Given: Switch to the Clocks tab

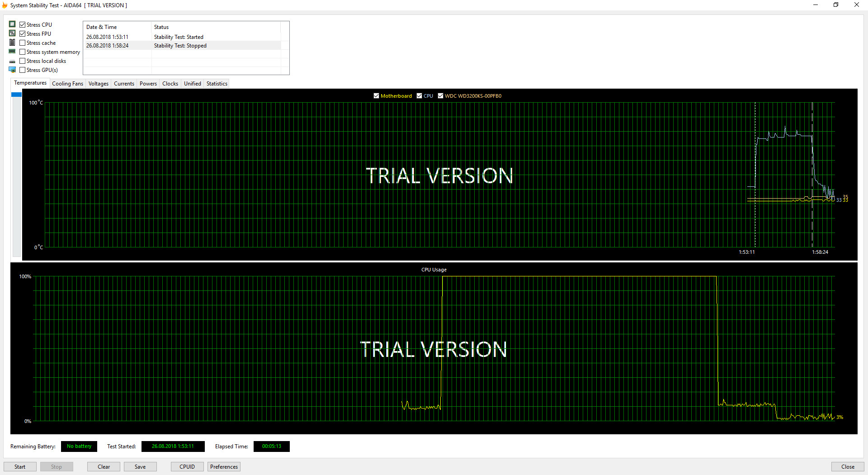Looking at the screenshot, I should [x=170, y=84].
